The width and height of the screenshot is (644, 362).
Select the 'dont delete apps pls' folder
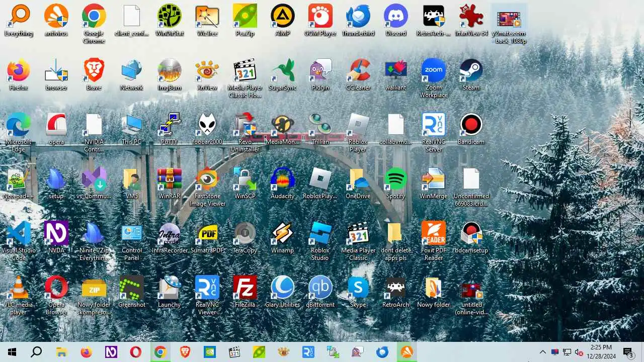click(396, 241)
